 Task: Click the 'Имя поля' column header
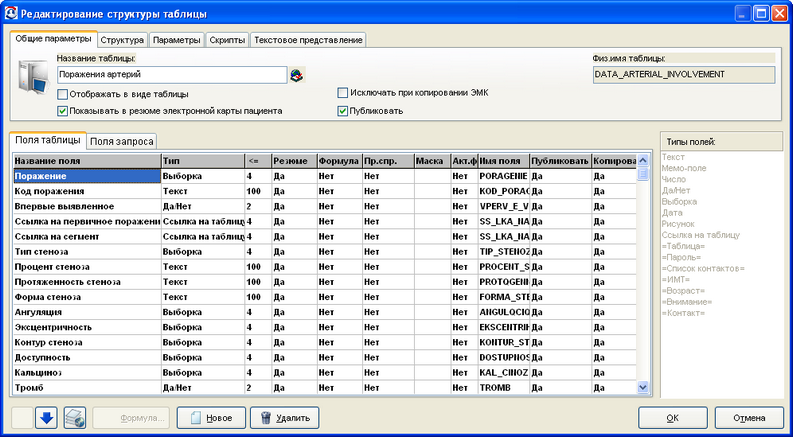click(504, 161)
